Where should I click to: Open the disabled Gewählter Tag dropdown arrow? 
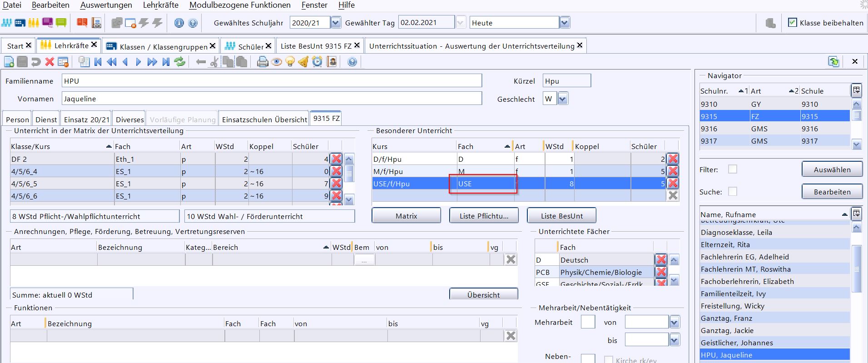461,22
